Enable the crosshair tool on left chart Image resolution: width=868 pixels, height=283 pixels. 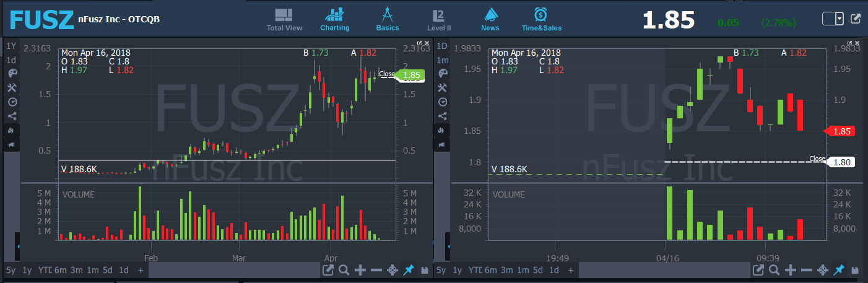tap(392, 270)
